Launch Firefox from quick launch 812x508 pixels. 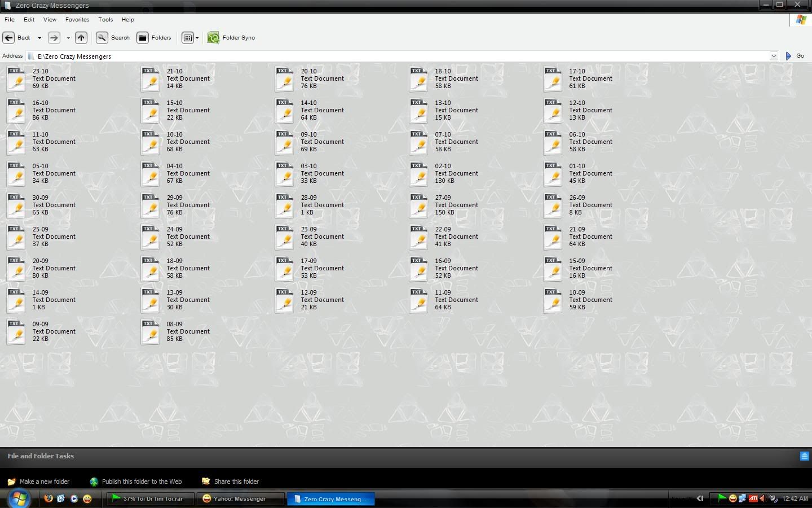(x=48, y=498)
